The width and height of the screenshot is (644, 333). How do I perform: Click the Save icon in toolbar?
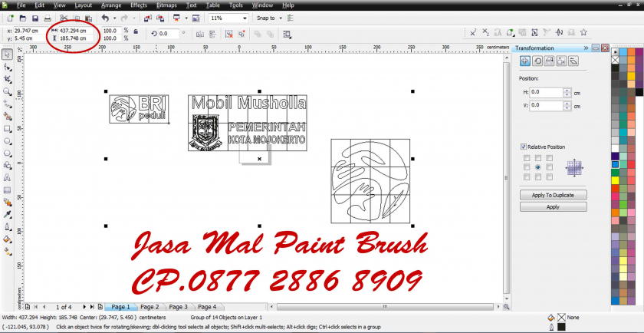[x=34, y=18]
